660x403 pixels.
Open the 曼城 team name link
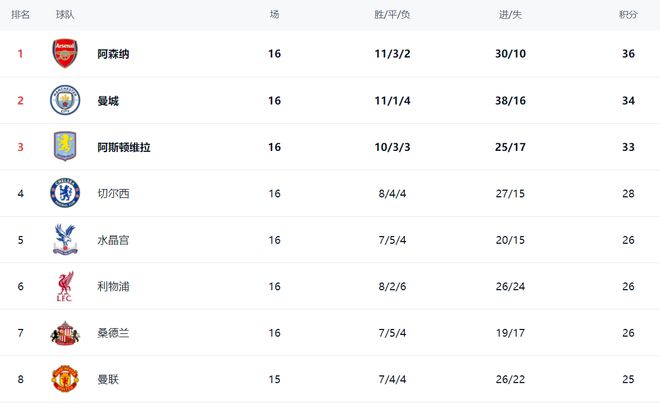[108, 101]
